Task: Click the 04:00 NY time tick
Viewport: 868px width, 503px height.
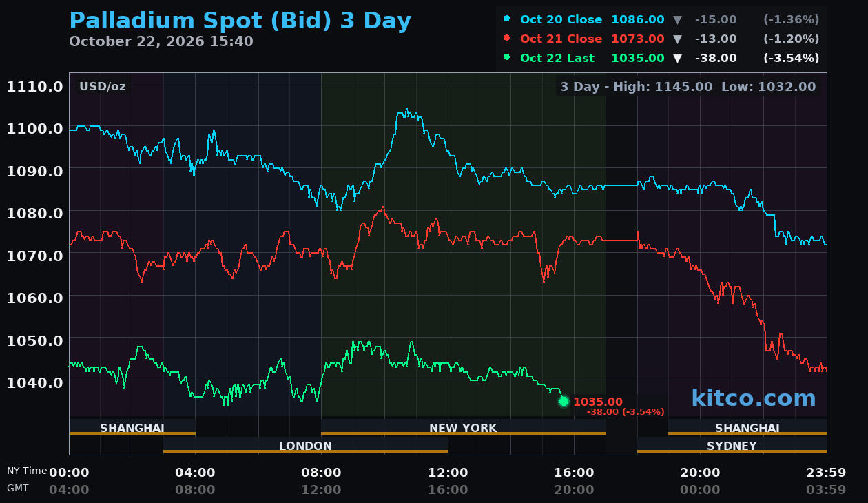Action: pyautogui.click(x=195, y=473)
